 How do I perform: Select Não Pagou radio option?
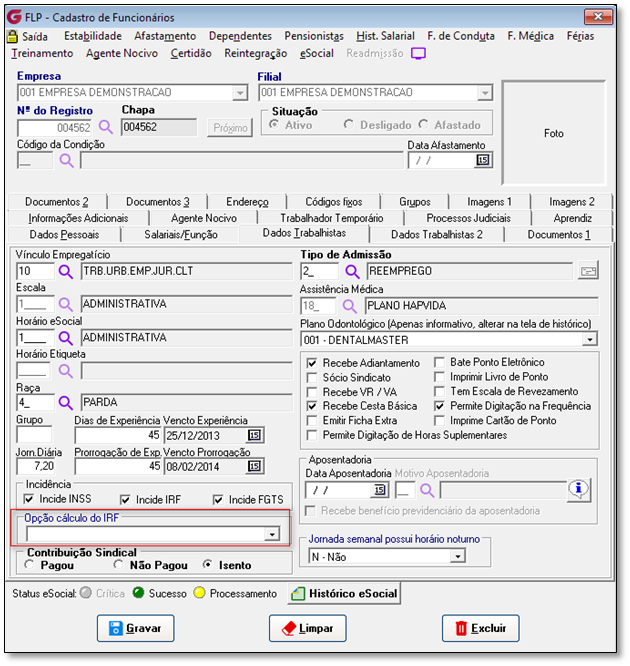coord(119,565)
